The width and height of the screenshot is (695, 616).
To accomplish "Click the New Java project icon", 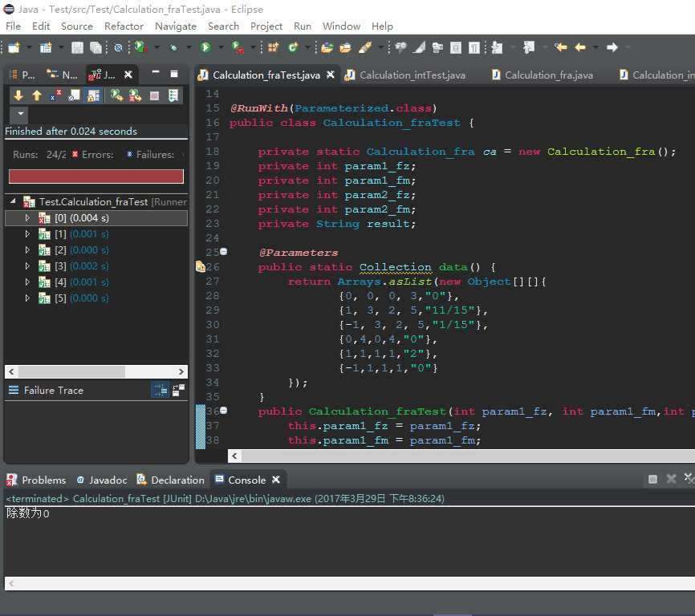I will point(46,47).
